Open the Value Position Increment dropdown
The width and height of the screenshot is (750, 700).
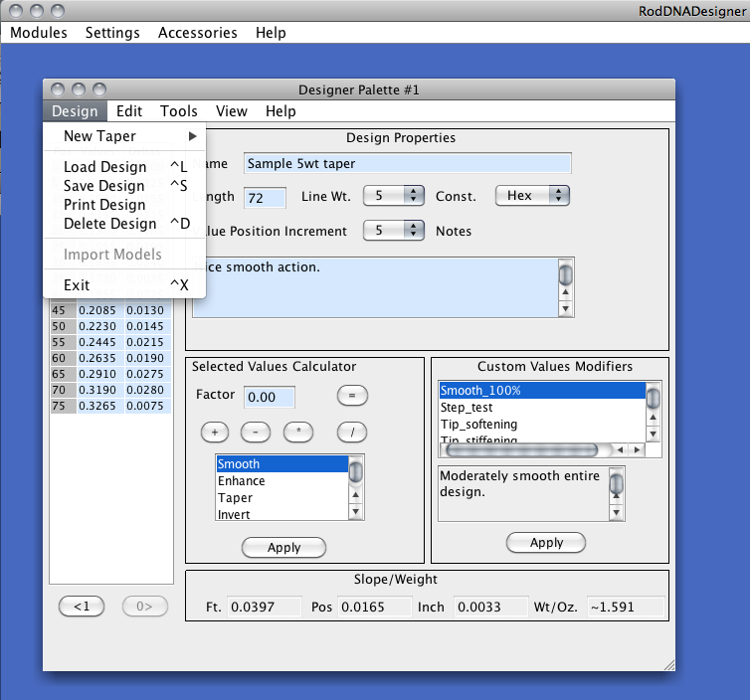click(x=394, y=231)
